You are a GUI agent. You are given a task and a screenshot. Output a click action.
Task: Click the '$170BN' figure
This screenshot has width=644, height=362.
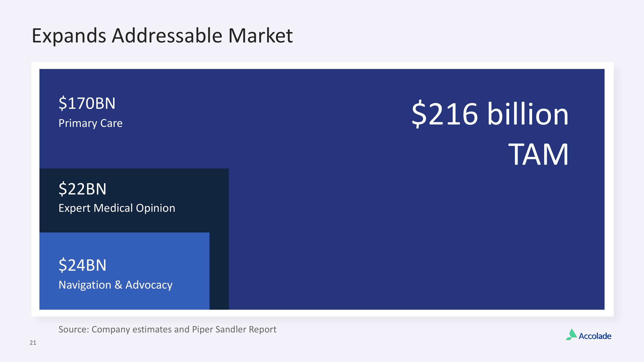click(87, 103)
